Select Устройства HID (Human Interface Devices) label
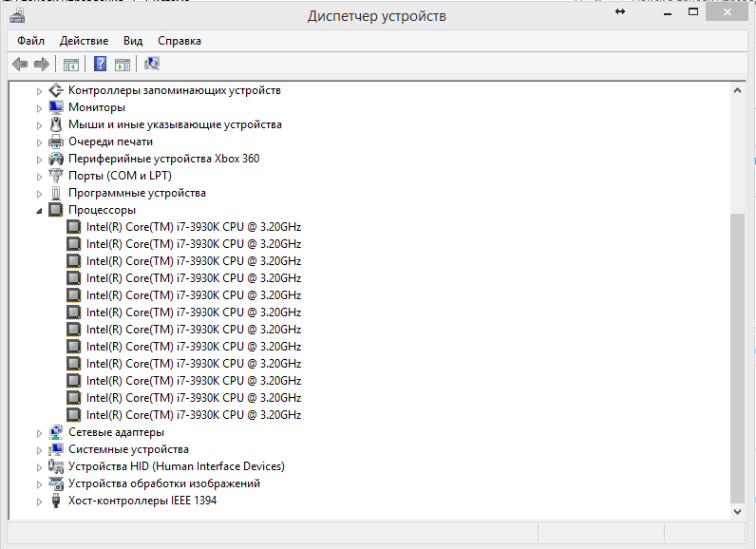Image resolution: width=756 pixels, height=549 pixels. click(177, 466)
